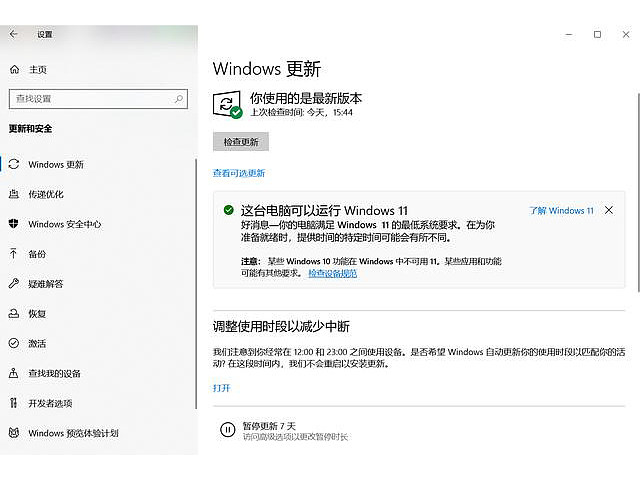Select the 开发者选项 tools icon
The width and height of the screenshot is (640, 480).
pos(13,403)
